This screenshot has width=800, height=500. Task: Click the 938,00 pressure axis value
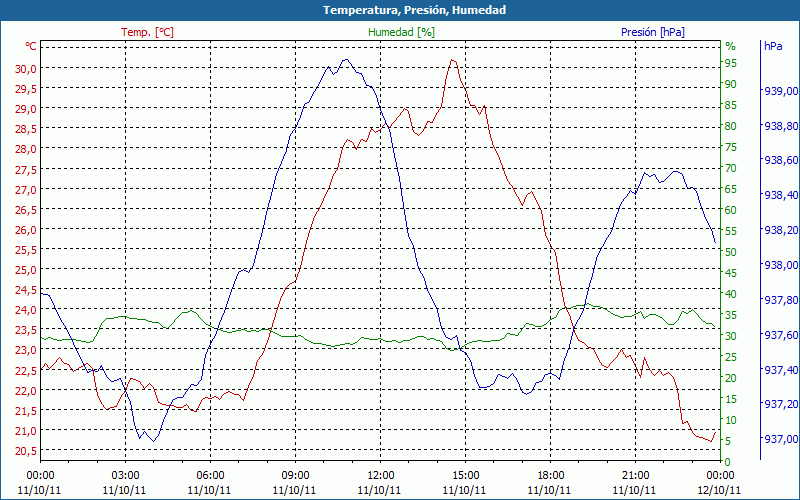[781, 265]
